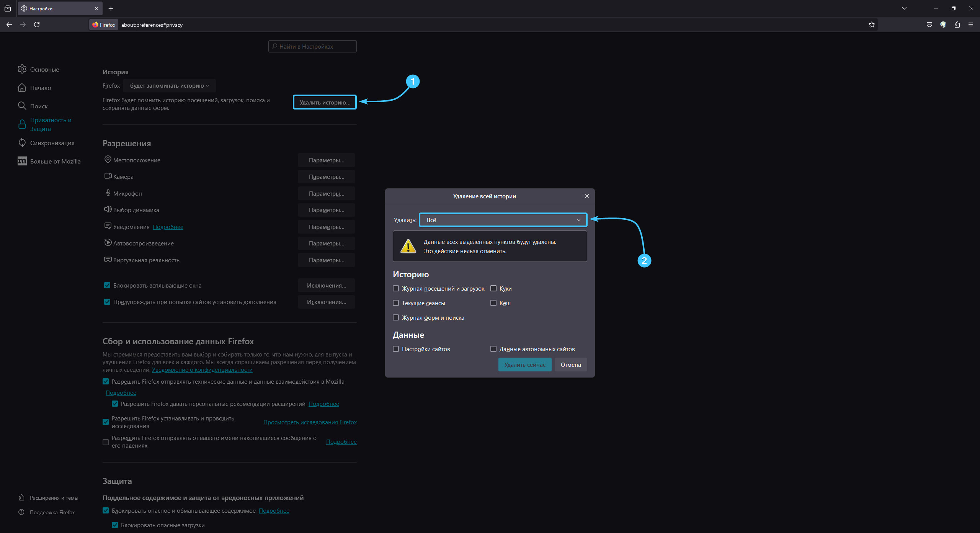Open the Pocket save icon
This screenshot has width=980, height=533.
[929, 25]
